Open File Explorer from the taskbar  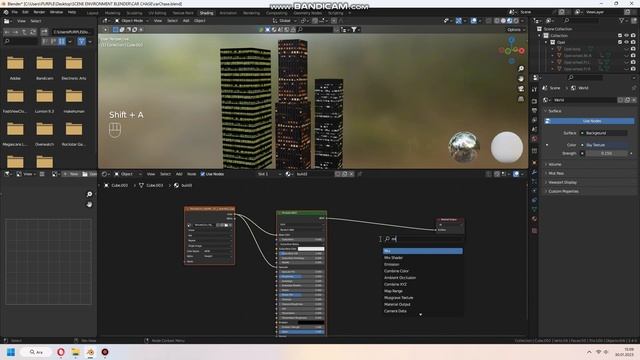(76, 352)
